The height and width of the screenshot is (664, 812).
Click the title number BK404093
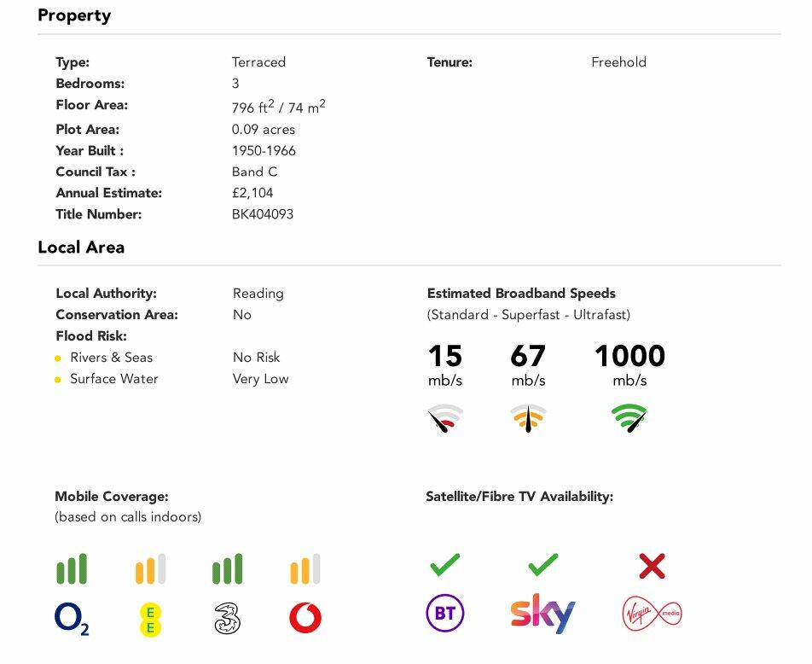(263, 214)
